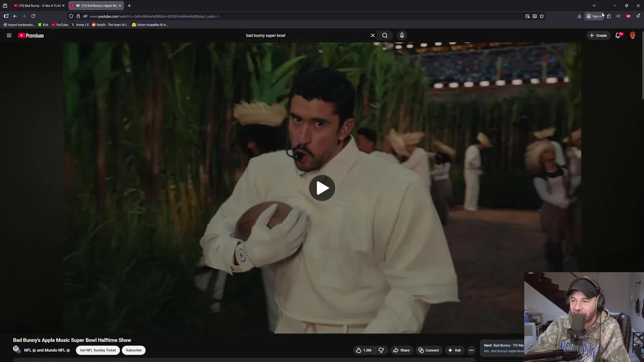Screen dimensions: 644x362
Task: Open a new browser tab
Action: [129, 6]
